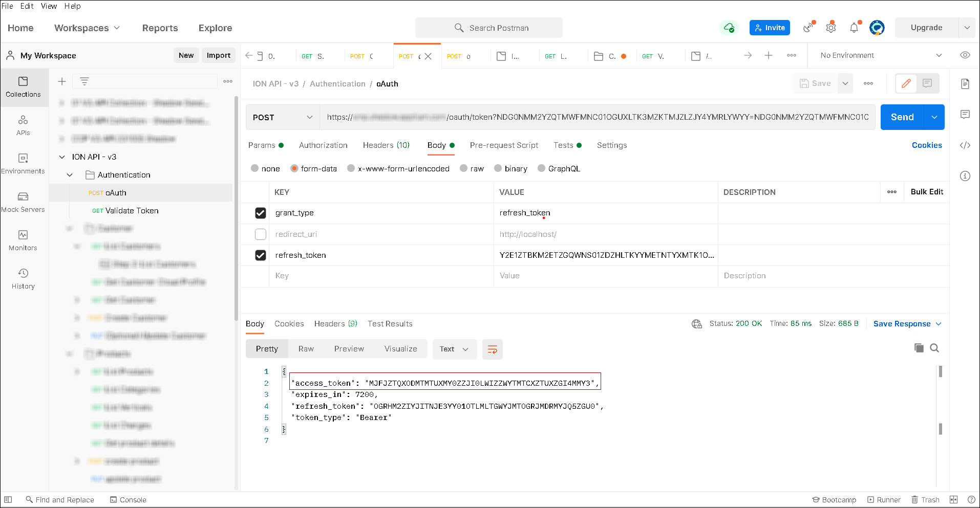The image size is (980, 508).
Task: Uncheck the grant_type parameter checkbox
Action: 261,213
